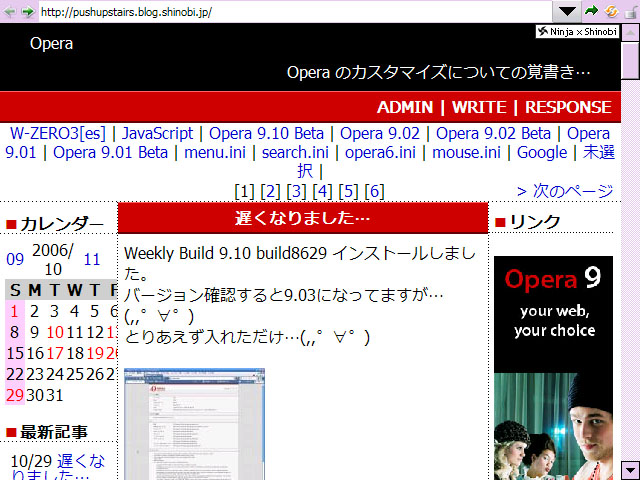Image resolution: width=640 pixels, height=480 pixels.
Task: Click the green Go arrow icon
Action: tap(591, 11)
